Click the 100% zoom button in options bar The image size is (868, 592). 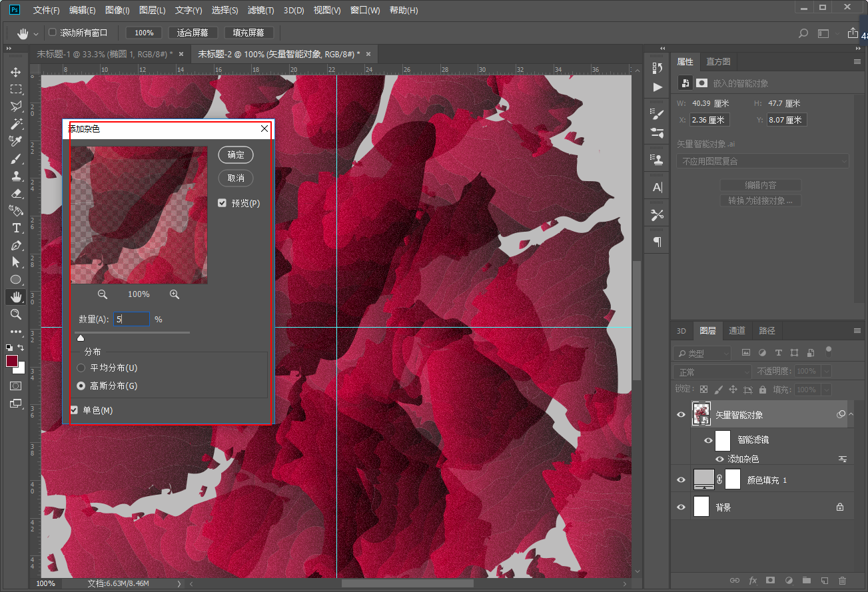click(144, 33)
